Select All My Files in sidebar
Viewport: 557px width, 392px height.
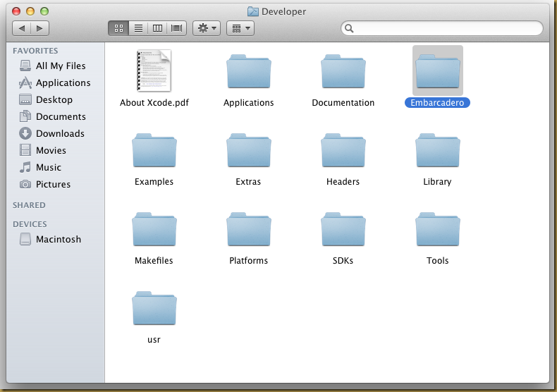tap(61, 66)
